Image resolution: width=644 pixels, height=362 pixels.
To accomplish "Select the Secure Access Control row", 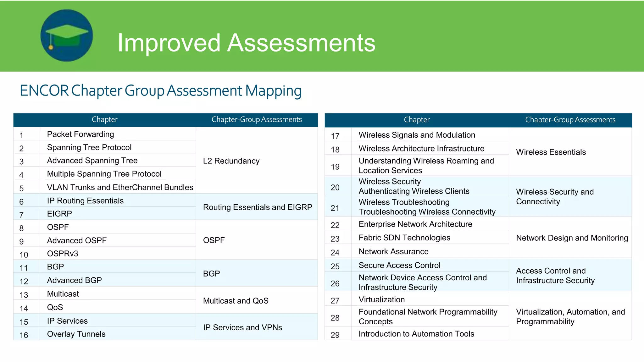I will [x=399, y=266].
